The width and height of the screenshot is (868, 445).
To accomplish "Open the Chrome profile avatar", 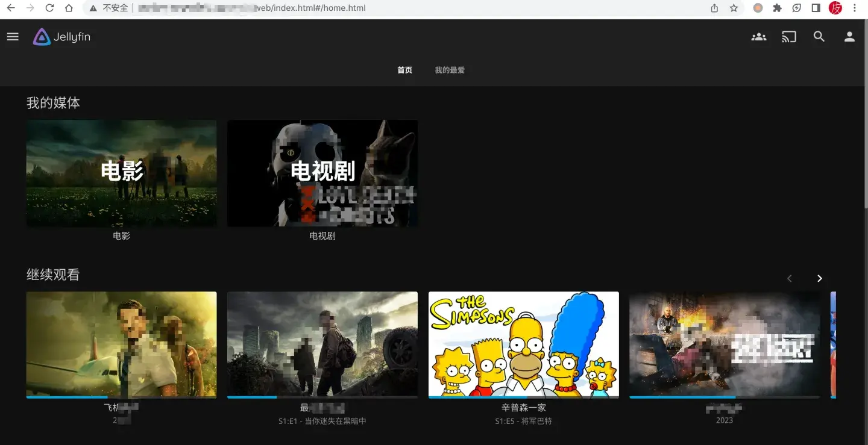I will 835,8.
